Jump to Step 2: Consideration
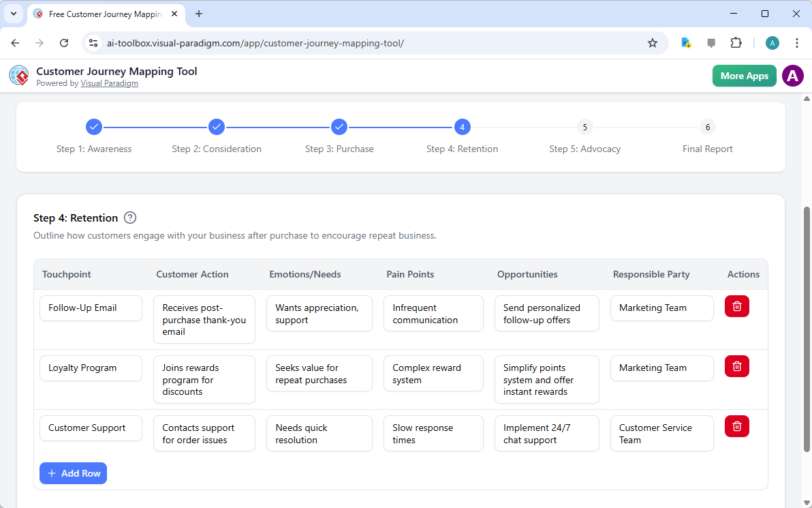812x508 pixels. [x=217, y=127]
